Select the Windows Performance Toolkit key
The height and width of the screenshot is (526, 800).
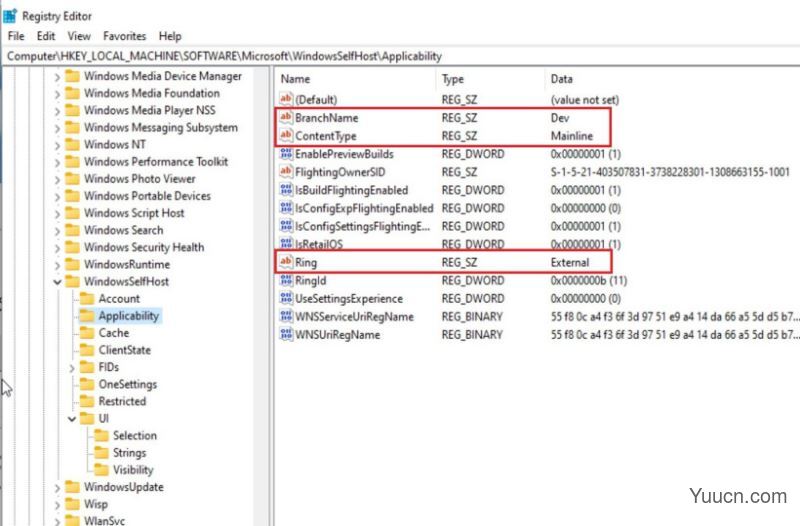tap(156, 162)
